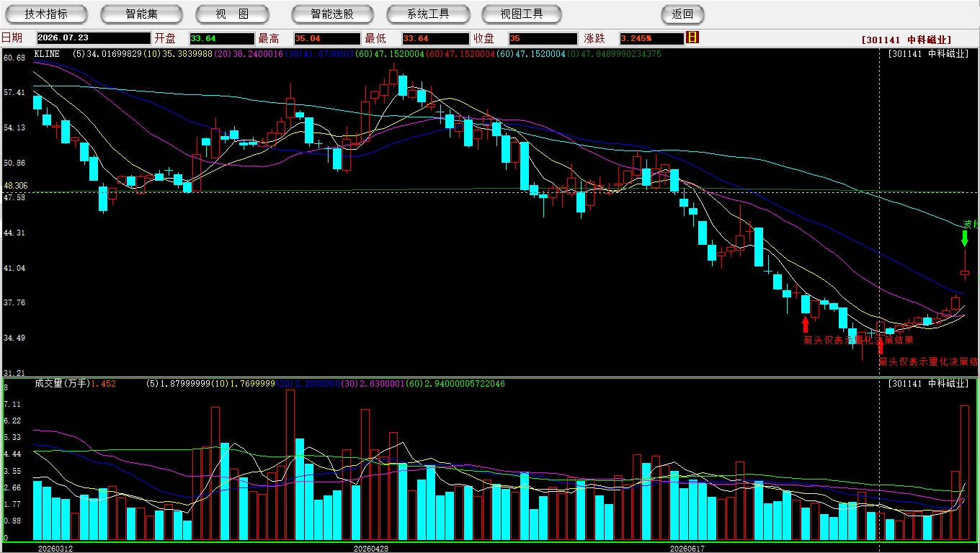Screen dimensions: 980x553
Task: Click the 成交量(万手) volume label
Action: 62,384
